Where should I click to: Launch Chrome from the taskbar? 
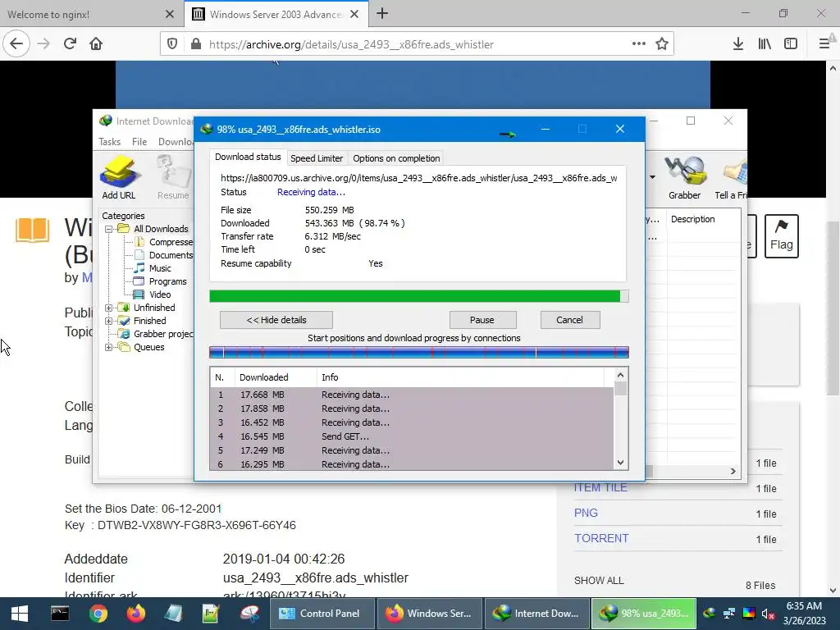[x=98, y=614]
